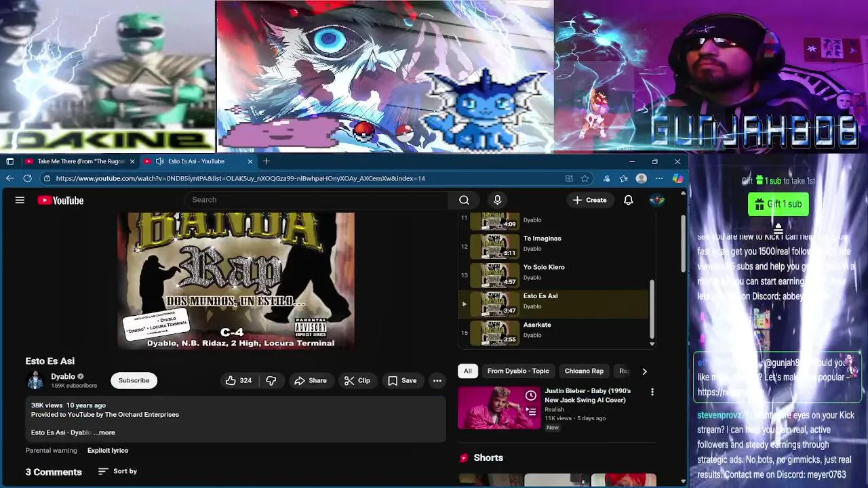Open the YouTube account avatar menu
The height and width of the screenshot is (488, 868).
point(656,200)
